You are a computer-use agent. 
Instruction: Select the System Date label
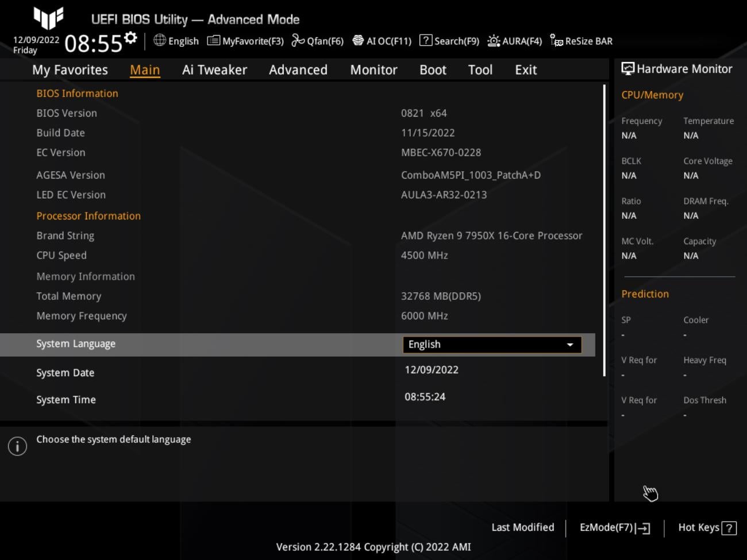65,373
